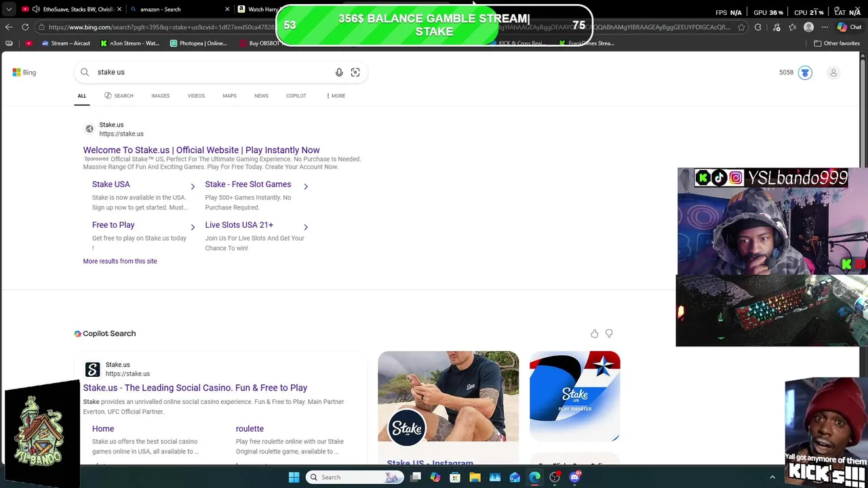The height and width of the screenshot is (488, 868).
Task: Go back using browser back arrow
Action: tap(9, 27)
